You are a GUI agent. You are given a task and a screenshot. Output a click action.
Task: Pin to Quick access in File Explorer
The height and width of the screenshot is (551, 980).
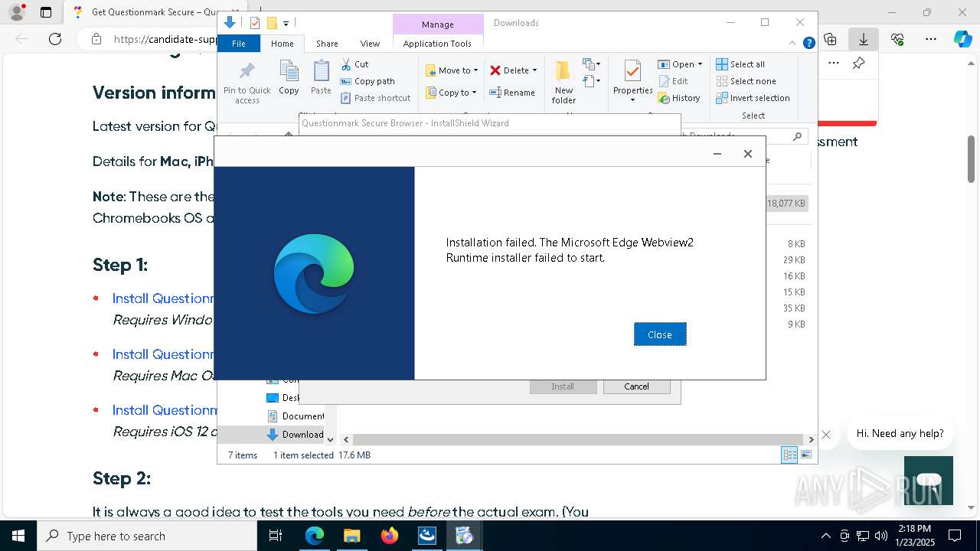247,83
